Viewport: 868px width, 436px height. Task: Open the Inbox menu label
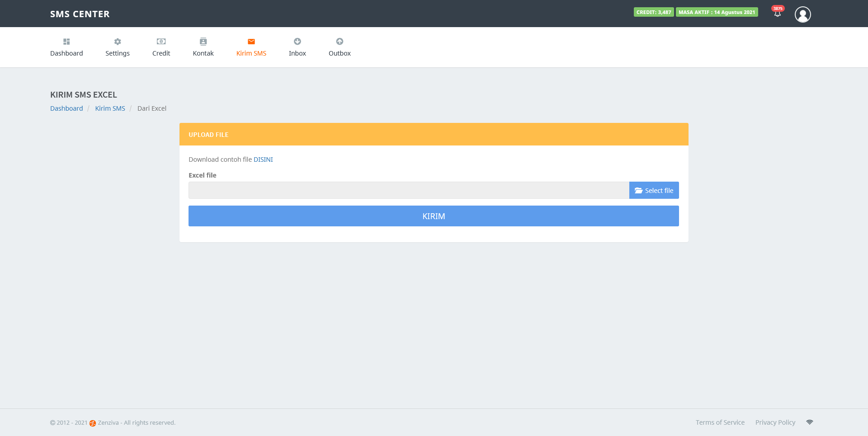pos(297,53)
